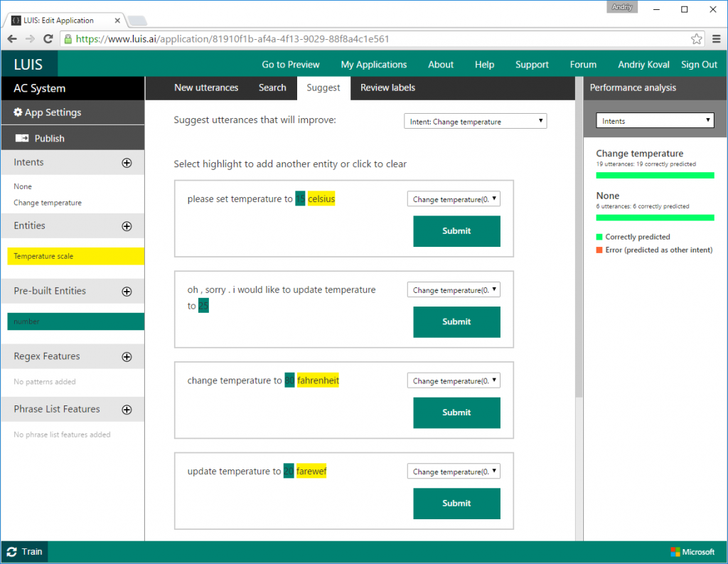
Task: Reload the page with the browser refresh icon
Action: tap(47, 39)
